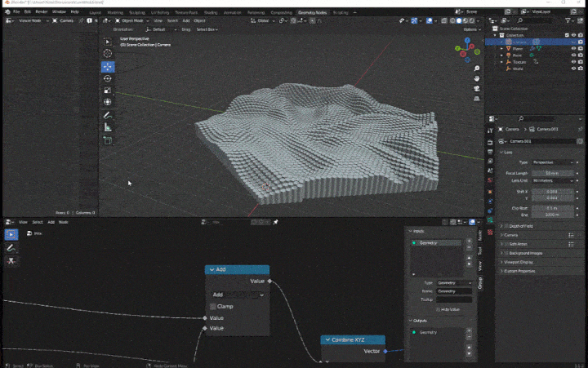Select the Measure tool
This screenshot has height=368, width=588.
[108, 128]
